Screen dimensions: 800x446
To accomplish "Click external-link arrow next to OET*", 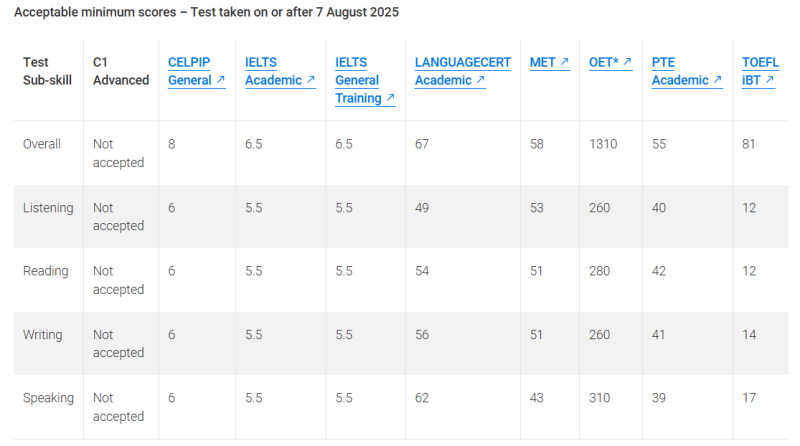I will click(x=627, y=62).
